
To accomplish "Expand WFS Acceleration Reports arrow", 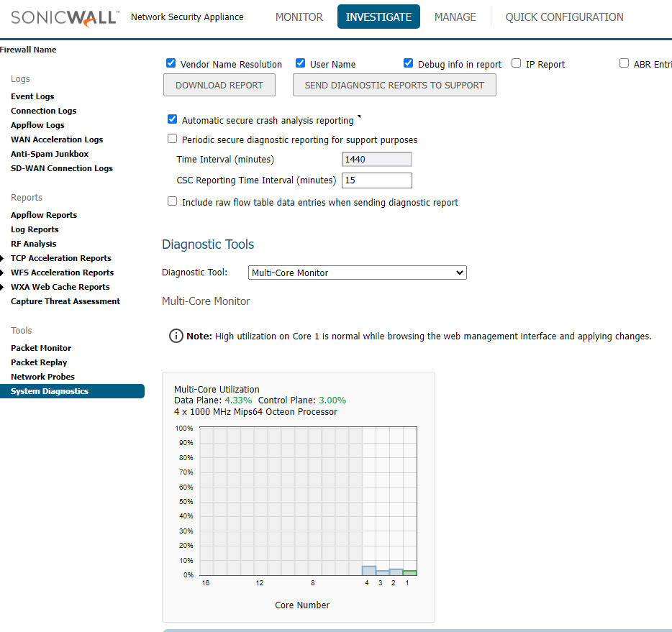I will [2, 273].
